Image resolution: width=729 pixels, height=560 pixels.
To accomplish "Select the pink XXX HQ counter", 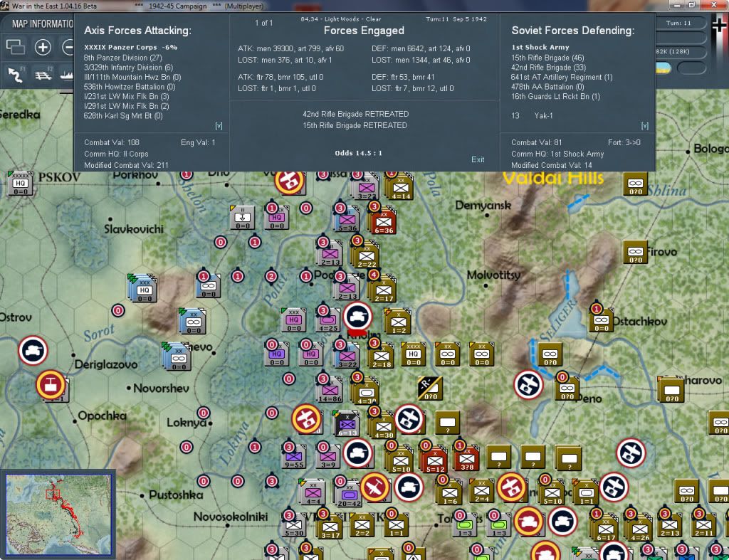I will pos(294,320).
